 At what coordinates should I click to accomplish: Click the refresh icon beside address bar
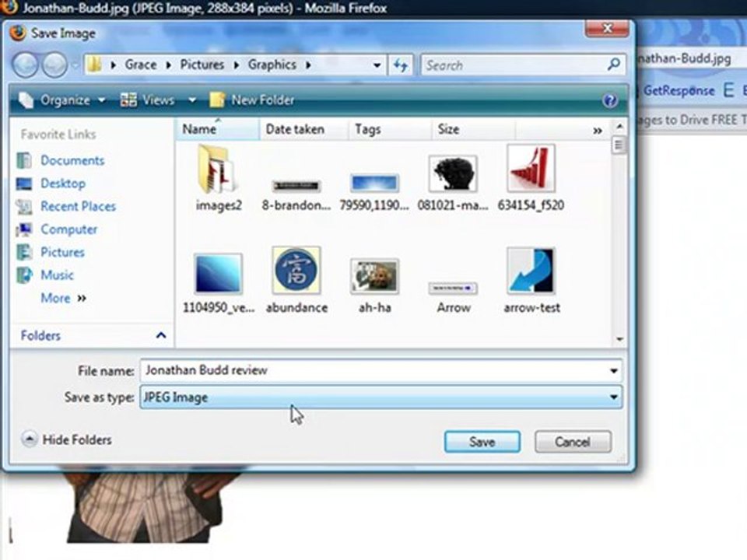(401, 65)
